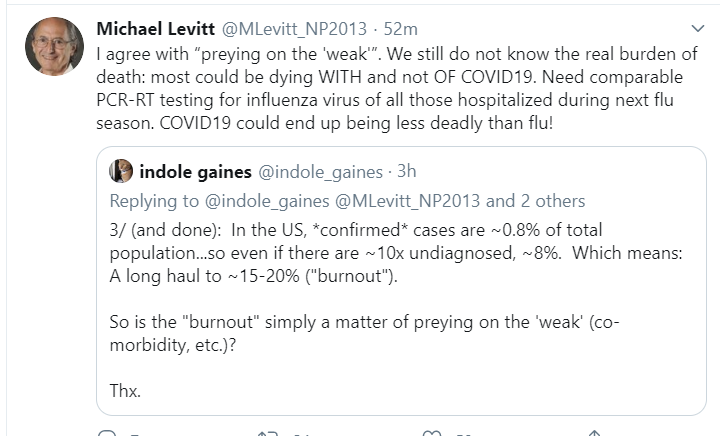Click the indole gaines display name
Image resolution: width=720 pixels, height=436 pixels.
197,171
